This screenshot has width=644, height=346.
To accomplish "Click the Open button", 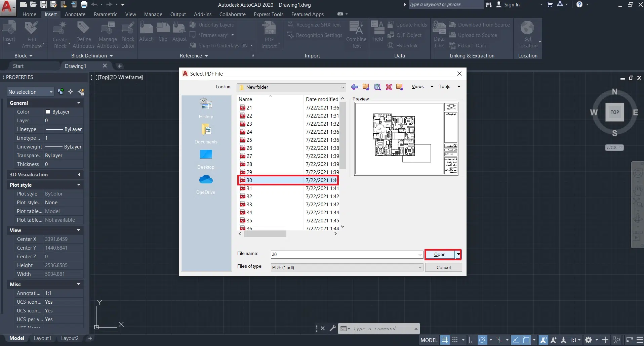I will [440, 255].
